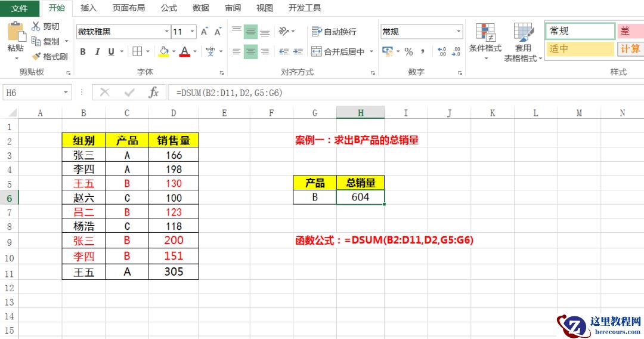Switch to the 插入 (Insert) tab
Viewport: 644px width, 339px height.
(x=89, y=8)
